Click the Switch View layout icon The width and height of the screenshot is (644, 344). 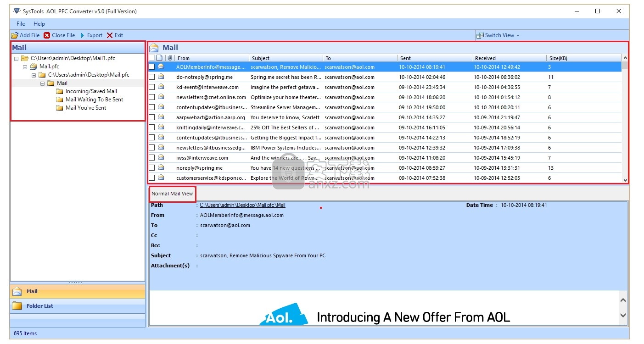480,35
